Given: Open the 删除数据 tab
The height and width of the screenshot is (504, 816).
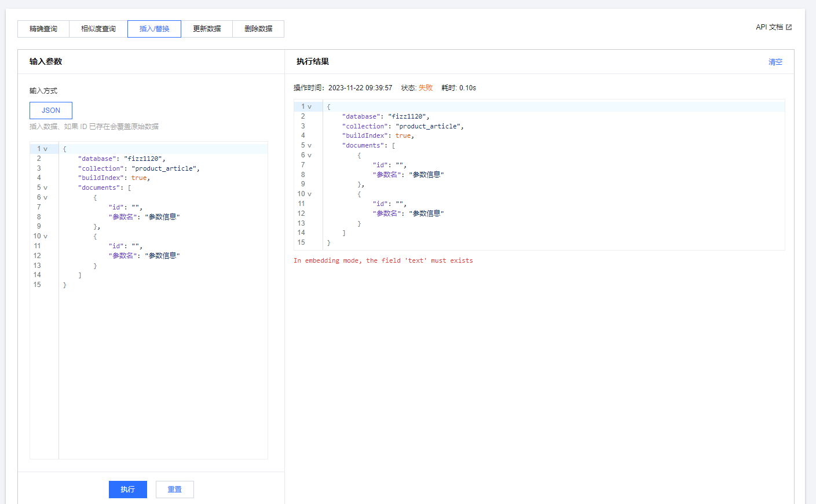Looking at the screenshot, I should [258, 29].
